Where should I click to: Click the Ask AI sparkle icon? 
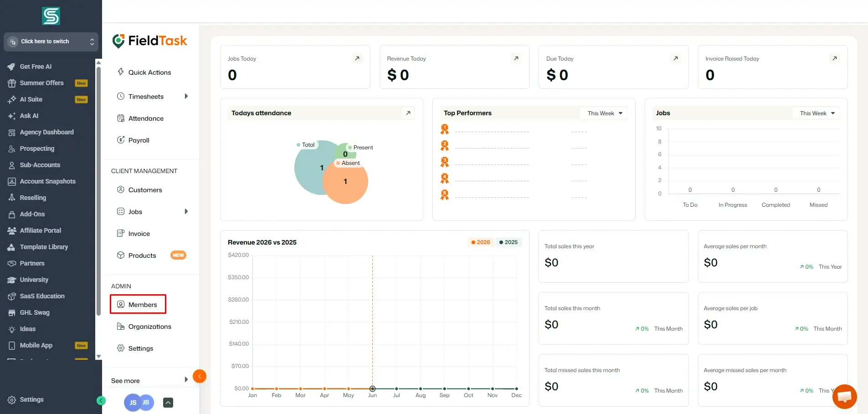point(11,116)
